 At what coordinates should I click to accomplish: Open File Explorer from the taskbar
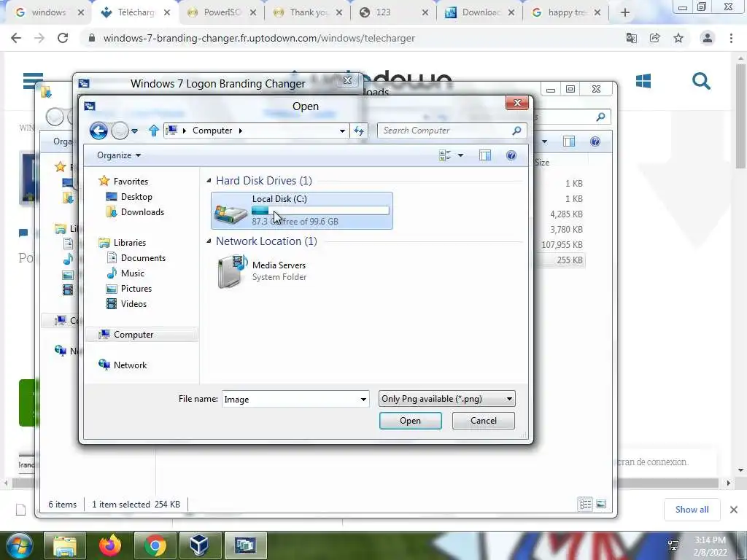[65, 545]
